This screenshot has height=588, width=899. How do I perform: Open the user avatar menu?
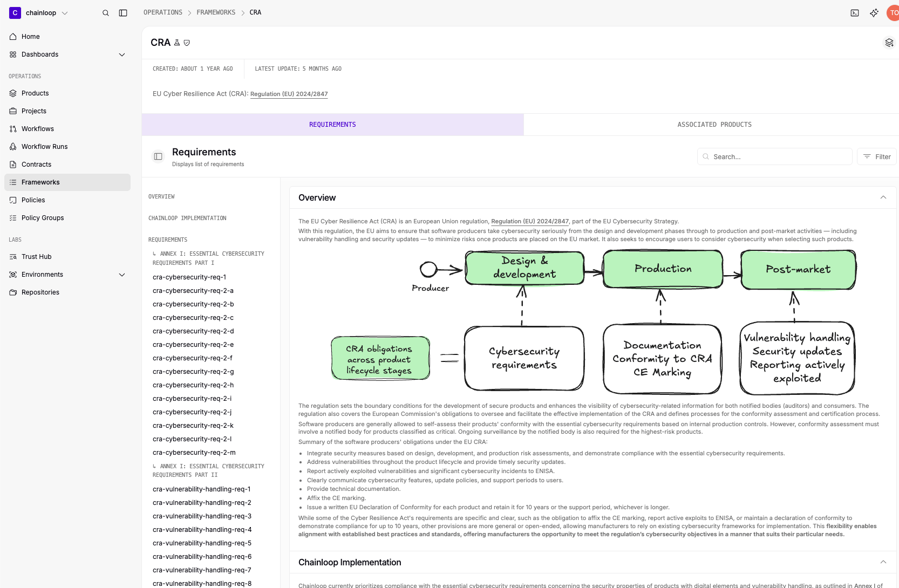(x=893, y=13)
